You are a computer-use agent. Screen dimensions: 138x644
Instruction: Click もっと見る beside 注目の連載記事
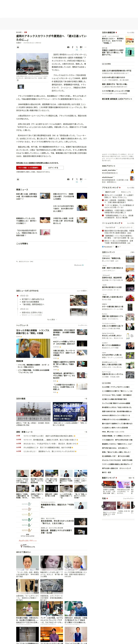click(x=131, y=33)
